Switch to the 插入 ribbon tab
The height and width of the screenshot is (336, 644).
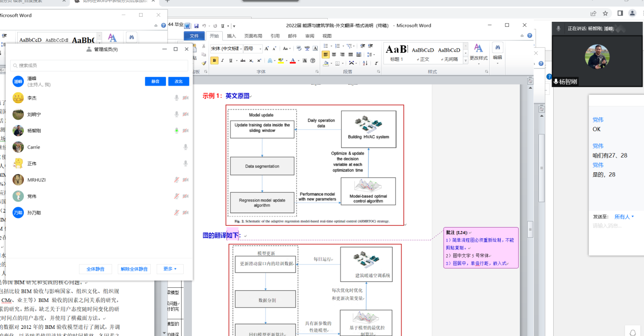pyautogui.click(x=231, y=36)
